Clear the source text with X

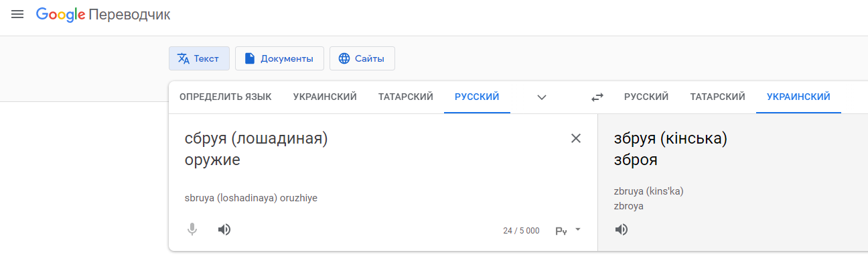[x=576, y=138]
